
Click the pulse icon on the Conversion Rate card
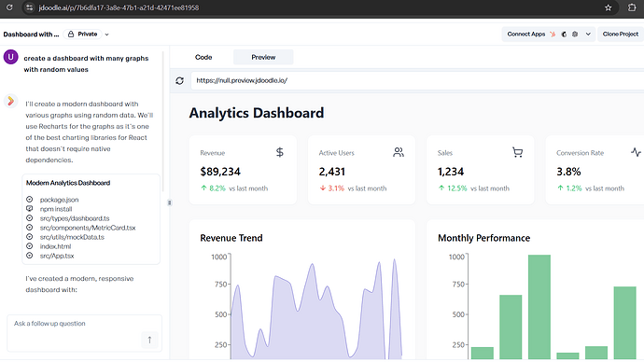(x=636, y=152)
